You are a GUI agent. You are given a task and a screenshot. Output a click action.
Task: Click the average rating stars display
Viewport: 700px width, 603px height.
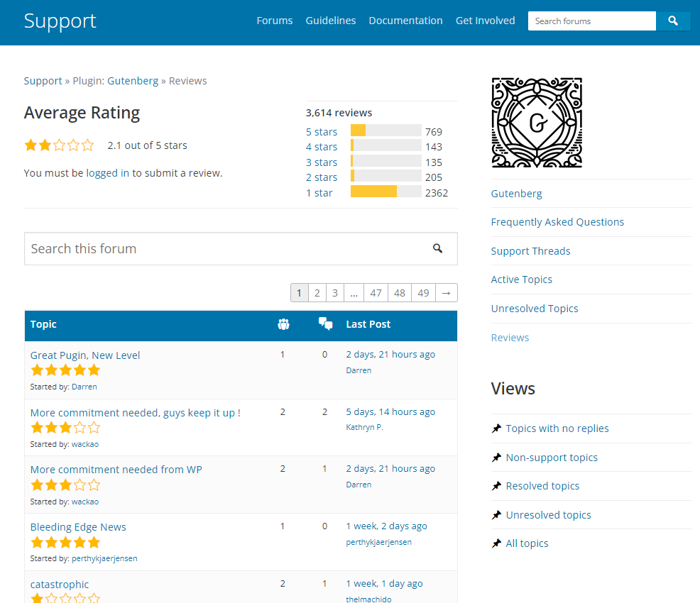(x=59, y=145)
